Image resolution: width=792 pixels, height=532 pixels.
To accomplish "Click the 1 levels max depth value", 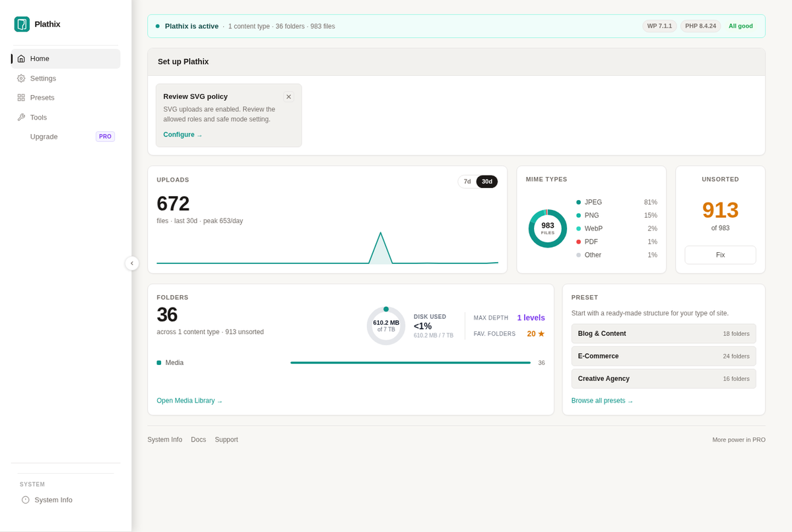I will [531, 317].
